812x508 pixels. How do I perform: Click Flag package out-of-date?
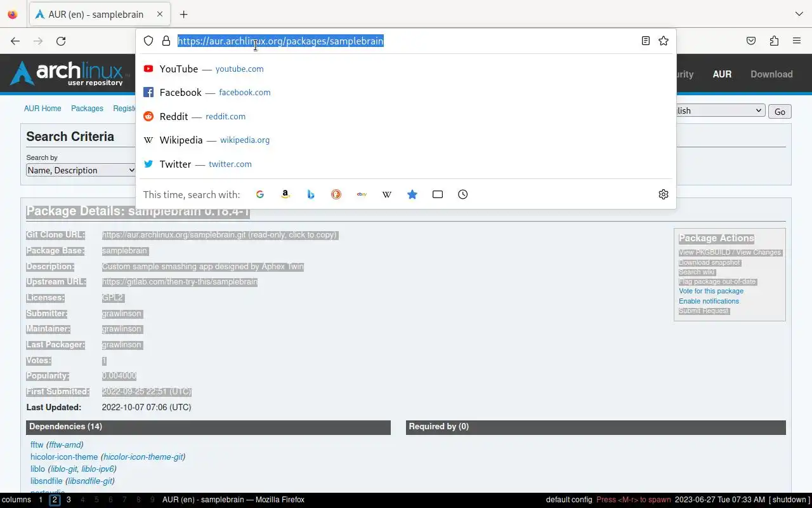717,281
